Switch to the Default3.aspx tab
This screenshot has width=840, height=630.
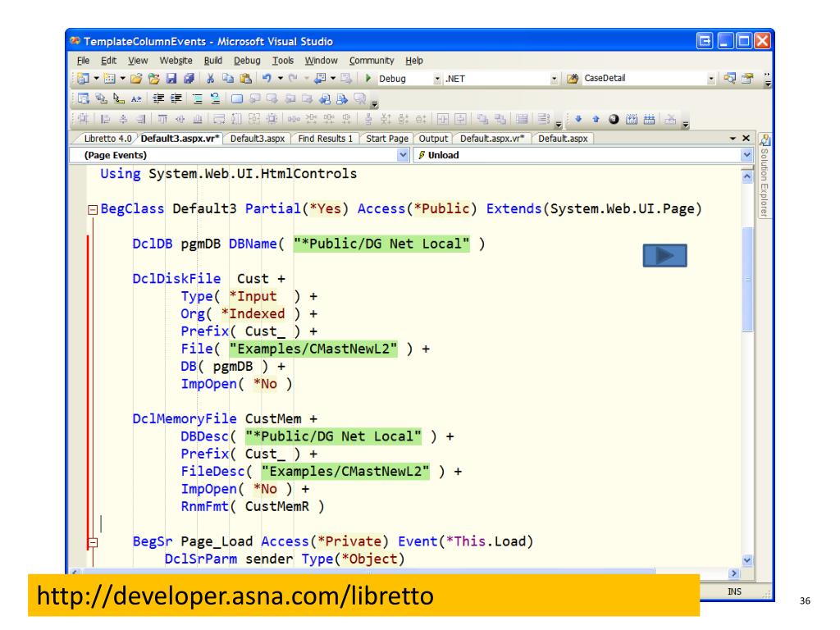pos(257,138)
